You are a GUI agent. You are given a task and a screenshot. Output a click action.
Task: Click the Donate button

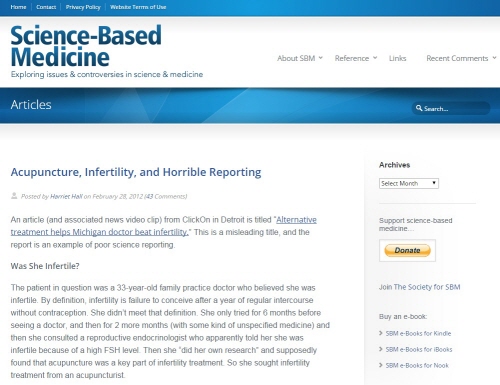[407, 250]
